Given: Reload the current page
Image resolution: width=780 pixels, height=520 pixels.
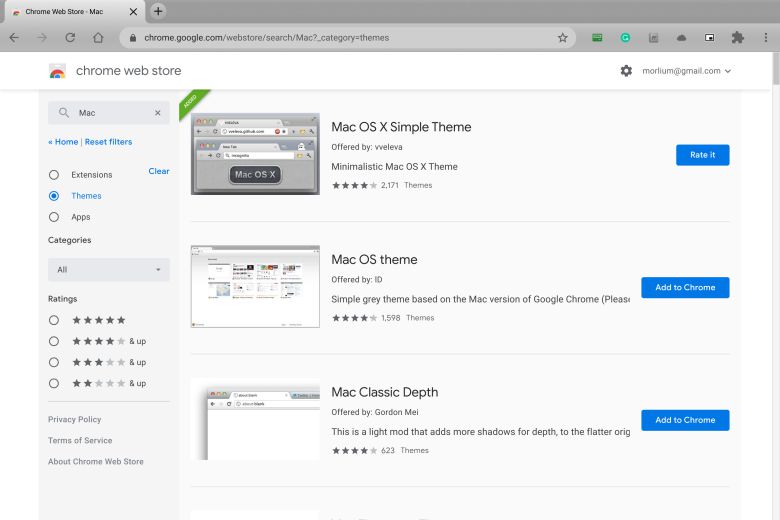Looking at the screenshot, I should 70,38.
